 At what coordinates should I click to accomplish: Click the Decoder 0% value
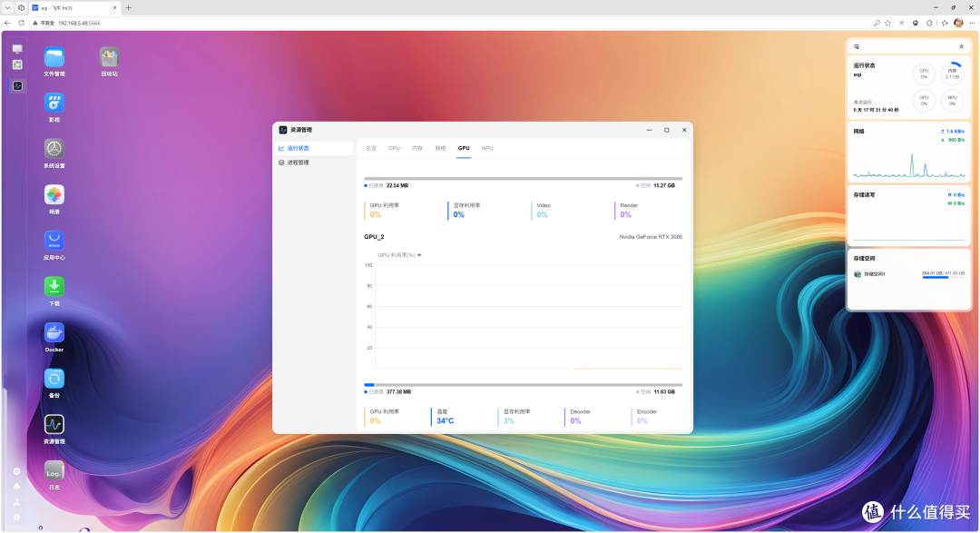click(575, 421)
